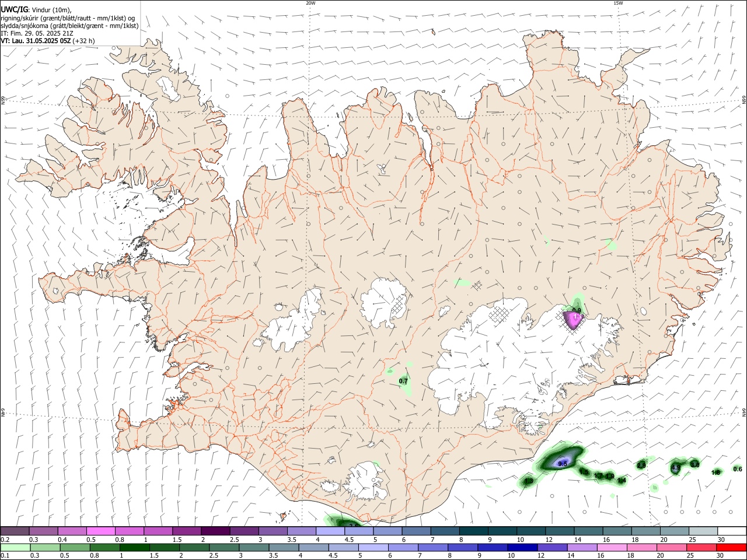The height and width of the screenshot is (560, 747).
Task: Select the rain legend swatch between 0.1 and 0.3
Action: coord(15,548)
